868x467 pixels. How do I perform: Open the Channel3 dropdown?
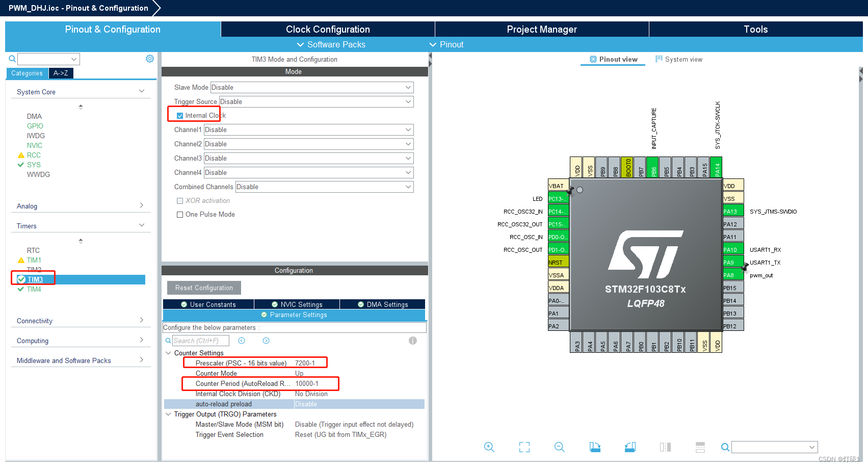309,158
